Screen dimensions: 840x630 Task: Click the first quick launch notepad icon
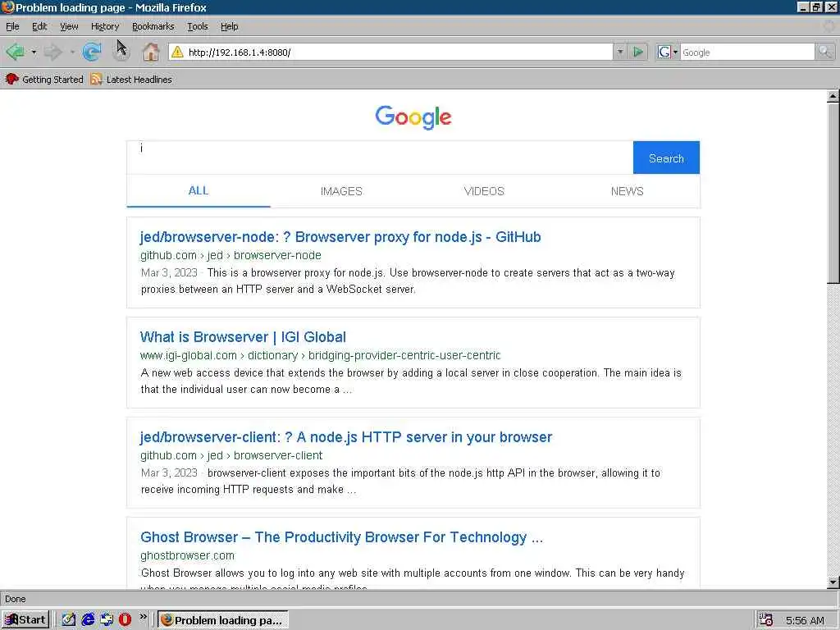(x=69, y=619)
